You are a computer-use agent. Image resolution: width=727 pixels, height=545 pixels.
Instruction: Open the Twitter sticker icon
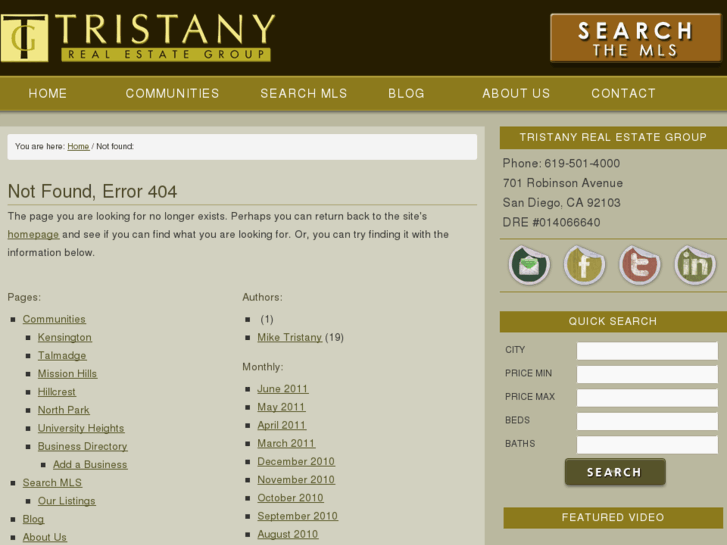tap(639, 265)
